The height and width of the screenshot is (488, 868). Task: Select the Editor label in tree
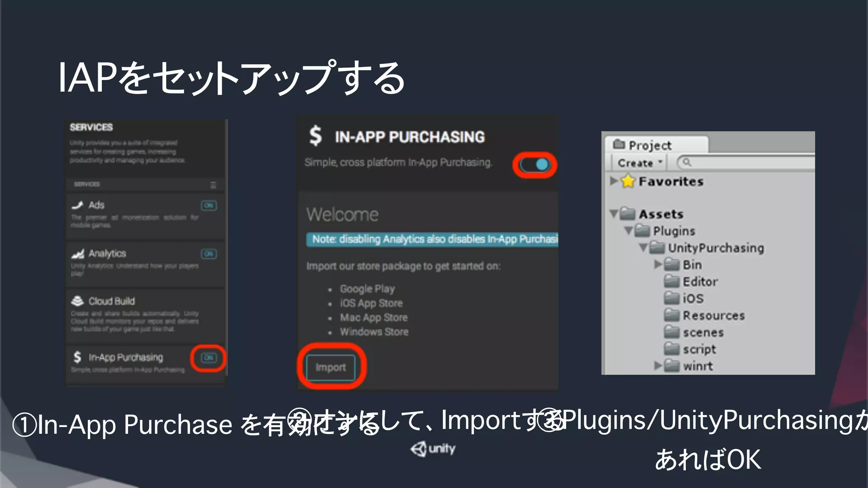701,282
